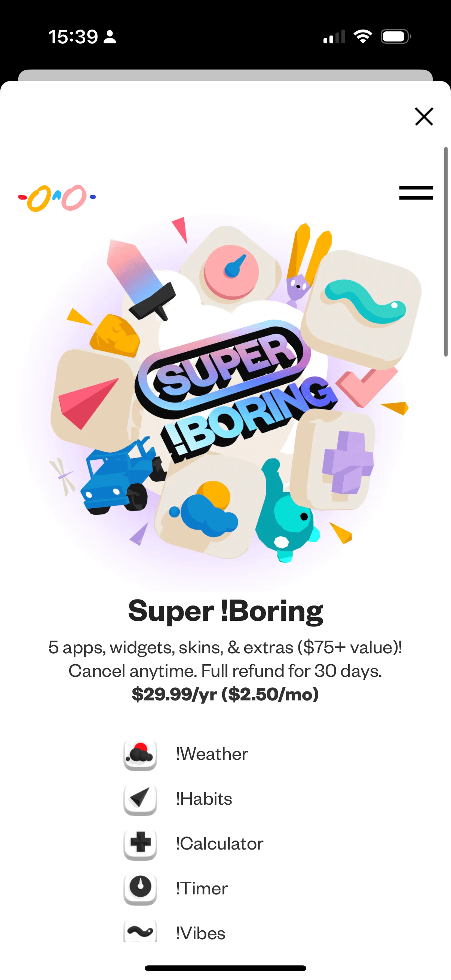451x980 pixels.
Task: Close the Super !Boring overlay
Action: click(424, 117)
